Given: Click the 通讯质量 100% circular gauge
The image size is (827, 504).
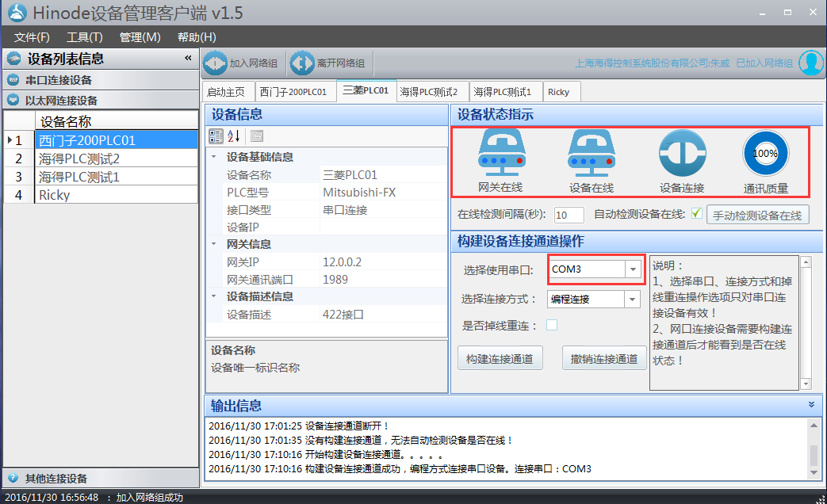Looking at the screenshot, I should pos(765,154).
